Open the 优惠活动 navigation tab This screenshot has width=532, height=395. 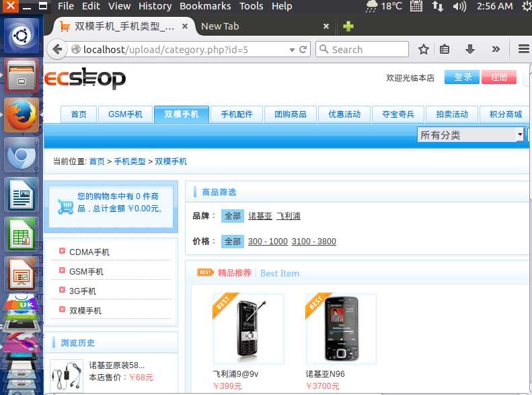pyautogui.click(x=344, y=114)
